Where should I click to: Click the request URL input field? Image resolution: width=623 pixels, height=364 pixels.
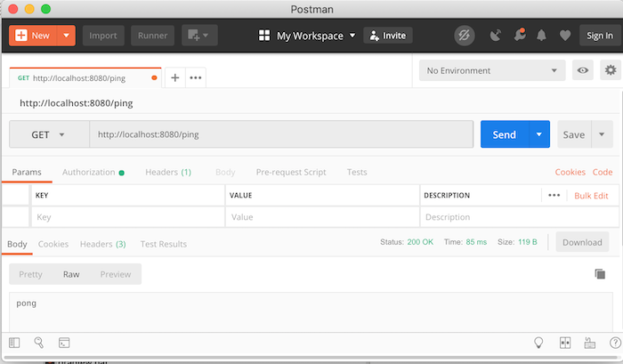[280, 135]
